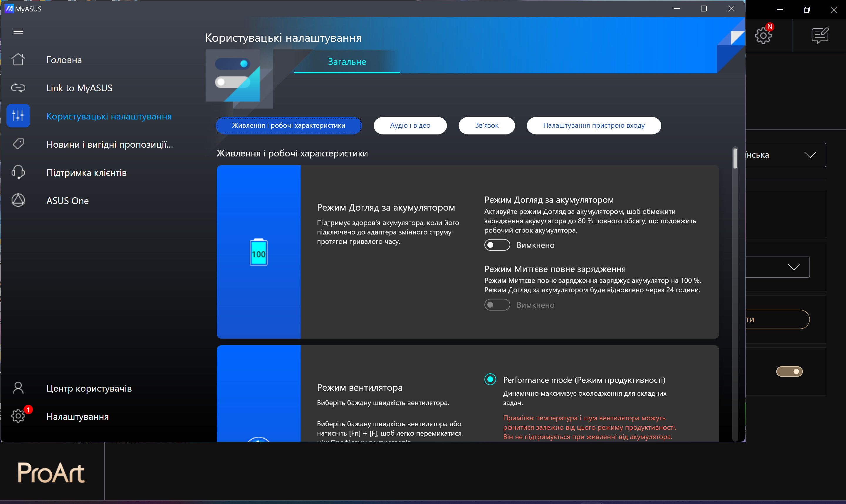
Task: Click the price tag news icon
Action: click(18, 144)
